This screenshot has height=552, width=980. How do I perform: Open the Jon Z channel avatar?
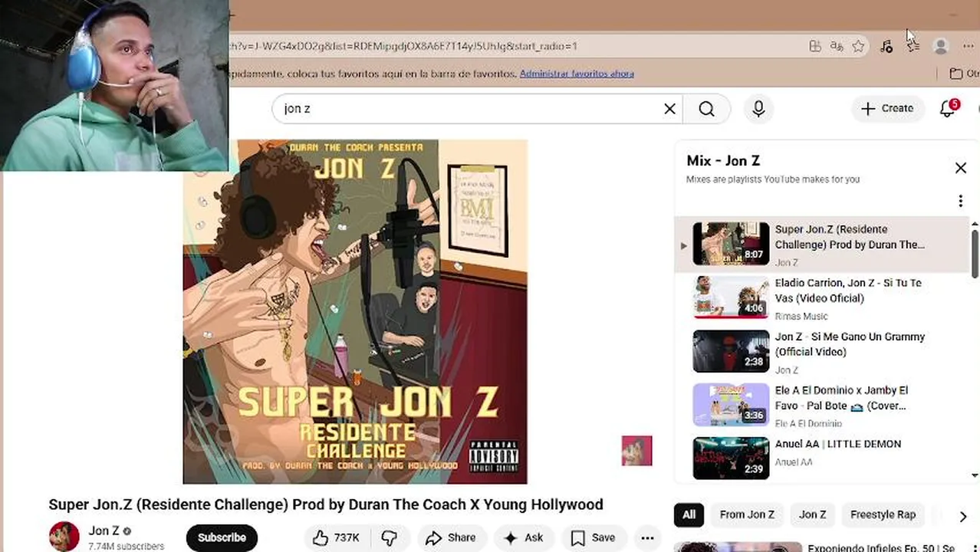[64, 537]
